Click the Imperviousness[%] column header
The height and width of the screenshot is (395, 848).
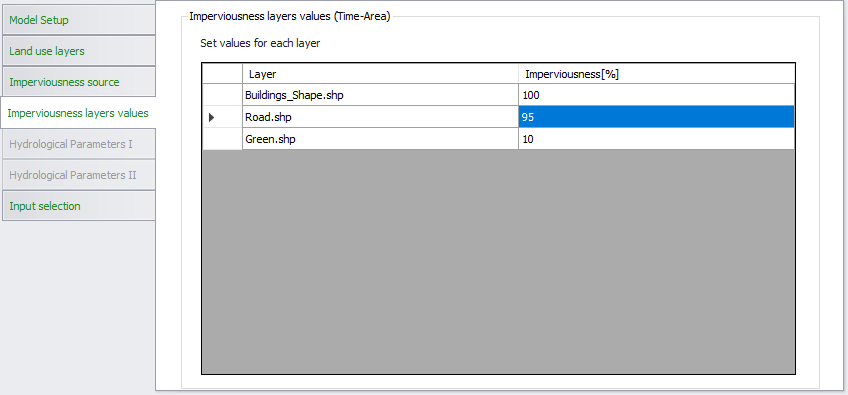(657, 74)
